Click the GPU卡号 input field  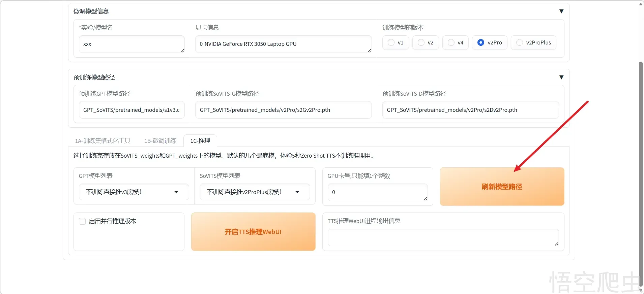click(x=377, y=192)
